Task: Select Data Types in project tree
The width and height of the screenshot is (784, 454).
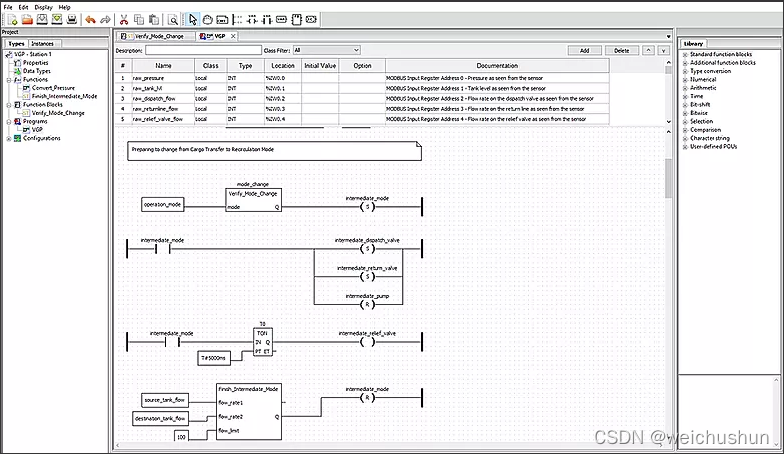Action: coord(36,71)
